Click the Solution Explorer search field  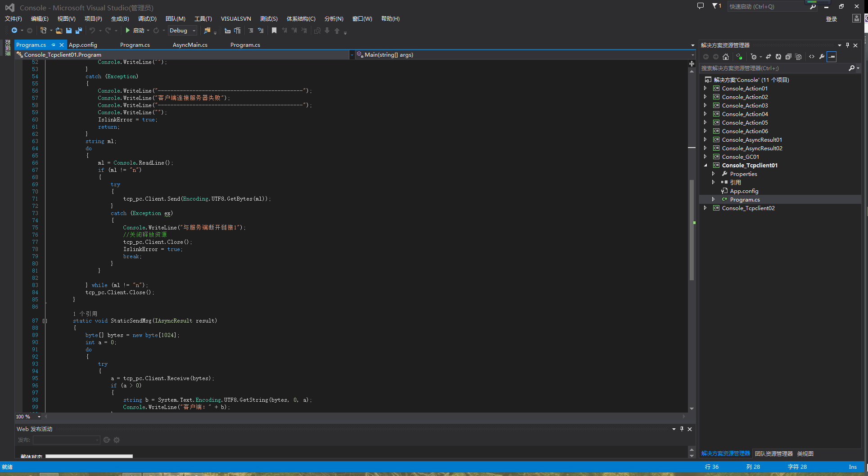tap(773, 68)
